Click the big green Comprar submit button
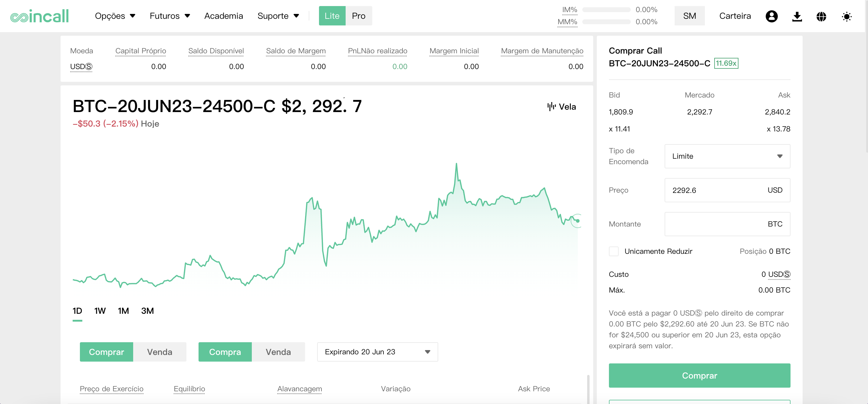Image resolution: width=868 pixels, height=404 pixels. (x=699, y=375)
